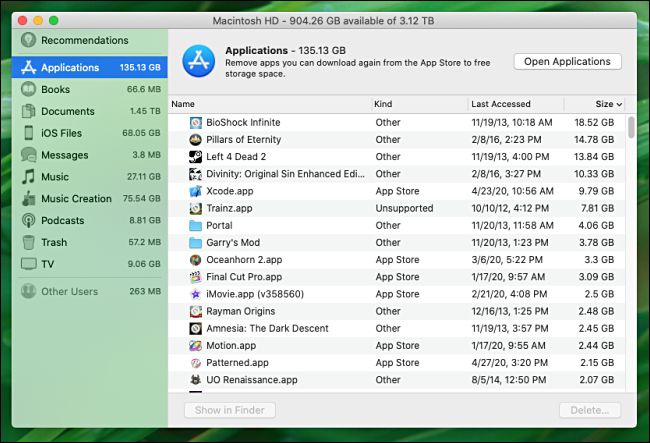
Task: Click the Xcode.app hammer icon
Action: (x=195, y=191)
